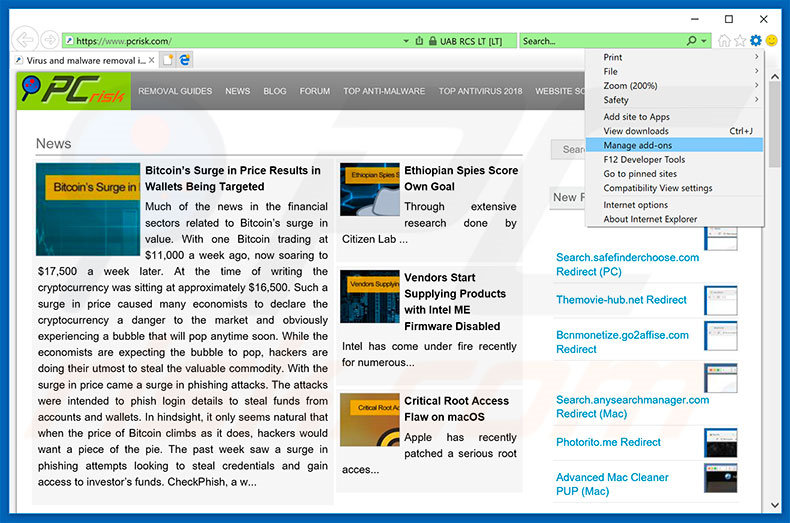Expand the address bar dropdown arrow
Image resolution: width=790 pixels, height=523 pixels.
406,41
